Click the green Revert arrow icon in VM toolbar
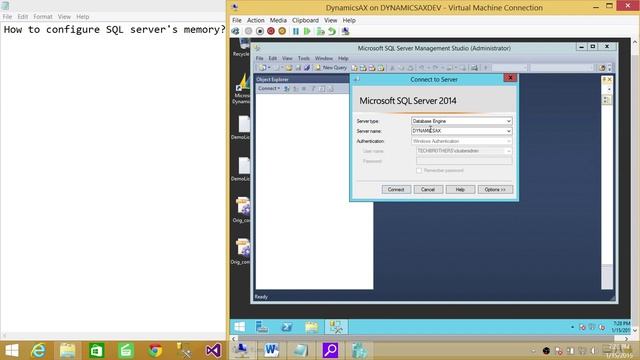640x360 pixels. (332, 31)
